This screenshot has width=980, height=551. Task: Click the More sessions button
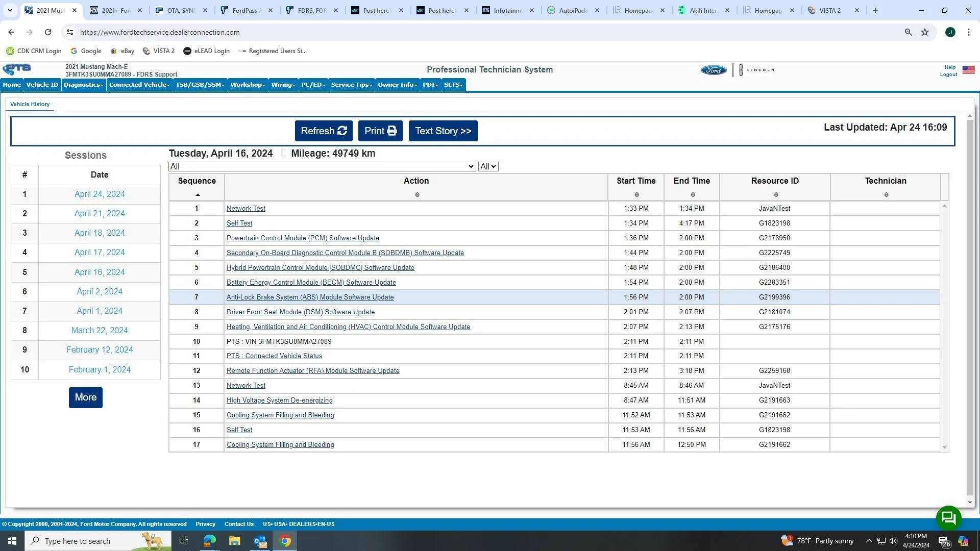coord(86,397)
